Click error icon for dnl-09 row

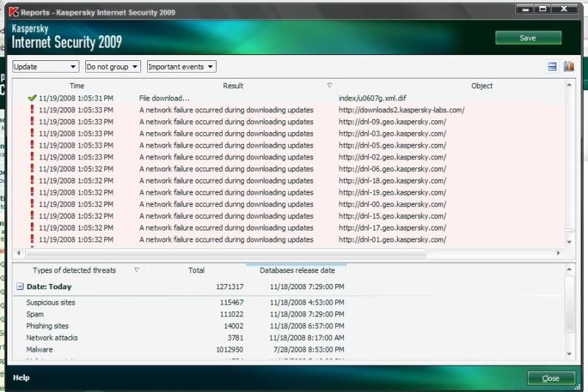point(32,121)
